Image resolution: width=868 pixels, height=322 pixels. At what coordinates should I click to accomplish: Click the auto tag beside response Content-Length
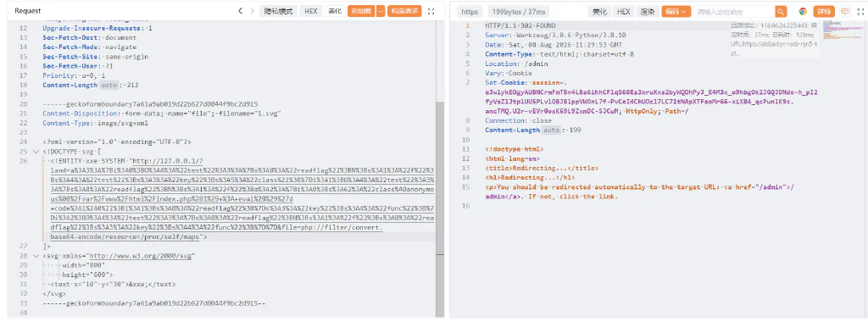pos(550,130)
